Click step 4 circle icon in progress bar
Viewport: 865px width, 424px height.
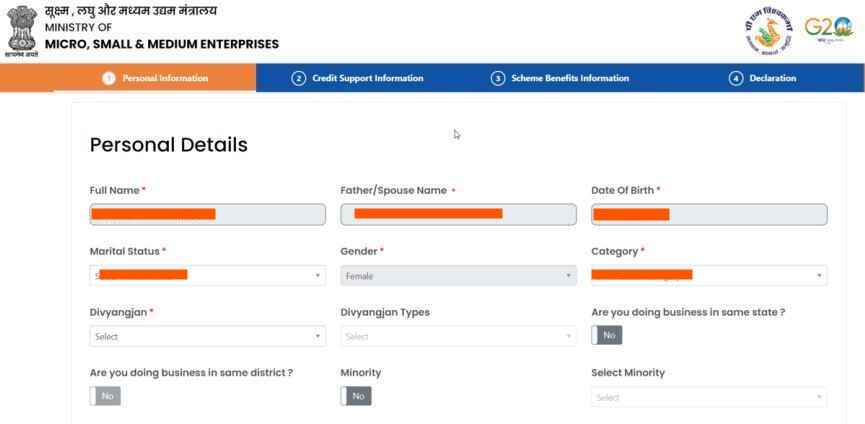point(736,78)
